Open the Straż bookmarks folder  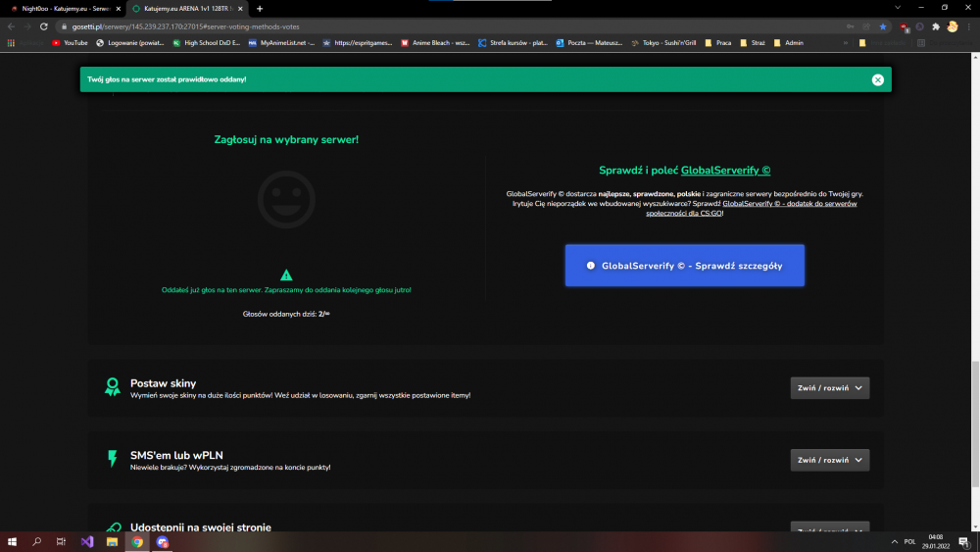point(752,43)
